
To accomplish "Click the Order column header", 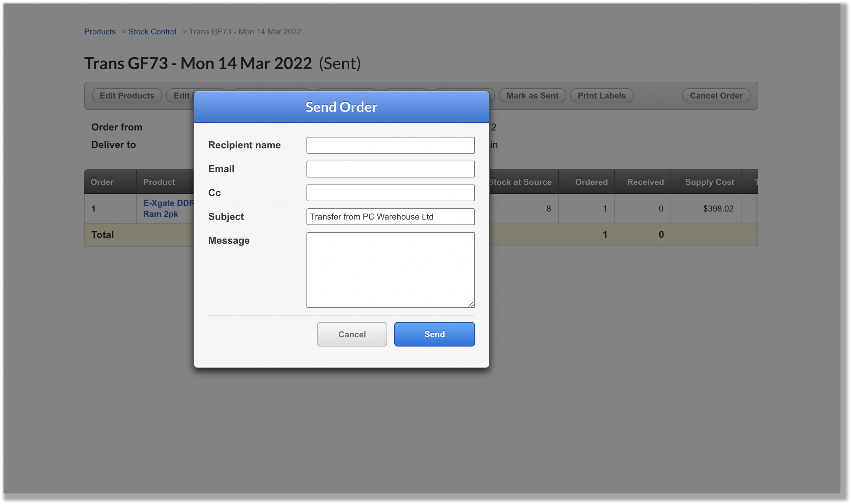I will click(110, 182).
